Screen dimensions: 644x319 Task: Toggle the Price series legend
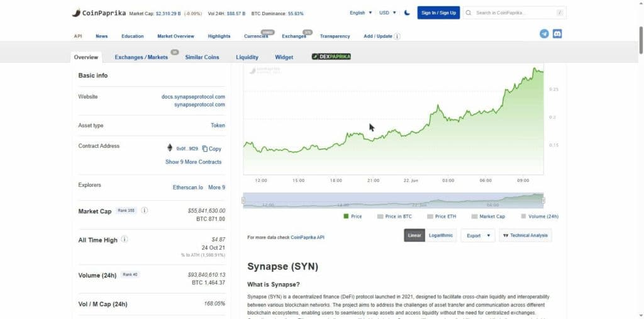352,216
